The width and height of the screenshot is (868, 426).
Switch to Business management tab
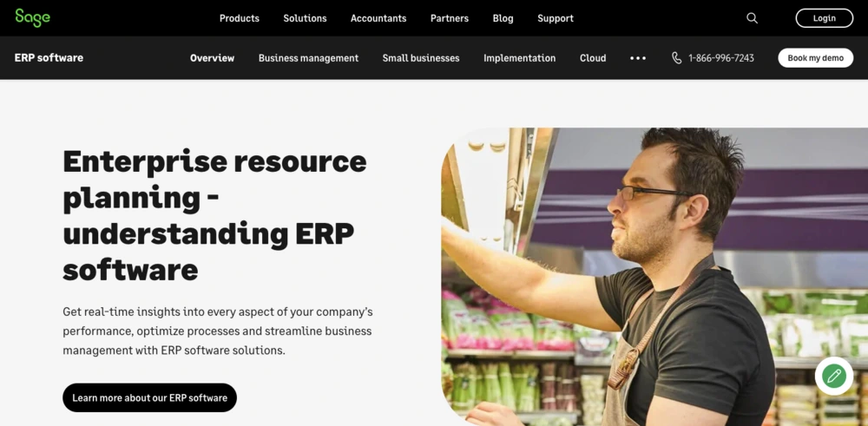308,58
